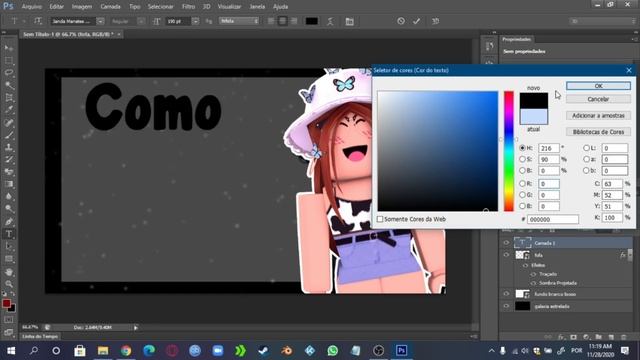Select the Horizontal Type tool
The image size is (640, 360).
click(9, 234)
